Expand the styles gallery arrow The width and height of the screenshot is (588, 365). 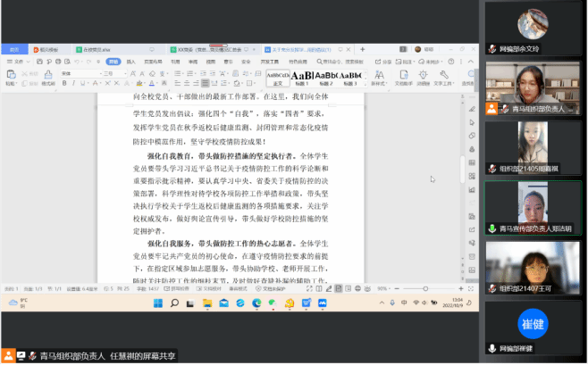pyautogui.click(x=365, y=85)
